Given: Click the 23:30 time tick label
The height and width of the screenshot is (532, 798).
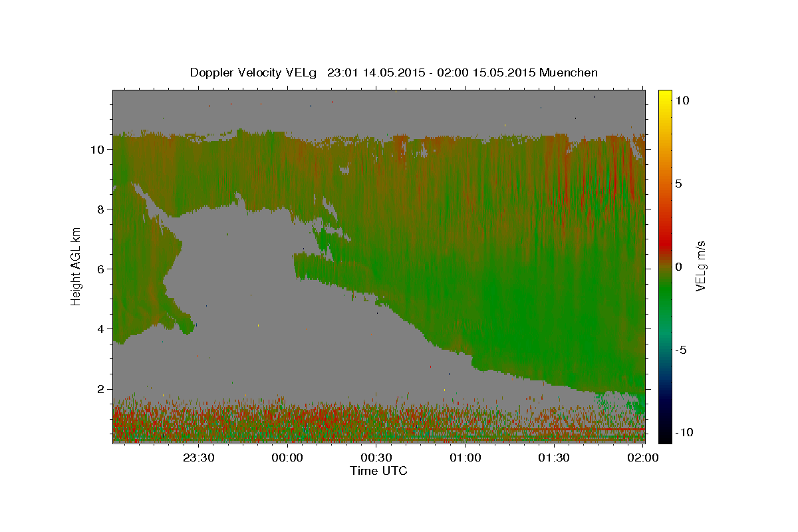Looking at the screenshot, I should click(x=198, y=458).
